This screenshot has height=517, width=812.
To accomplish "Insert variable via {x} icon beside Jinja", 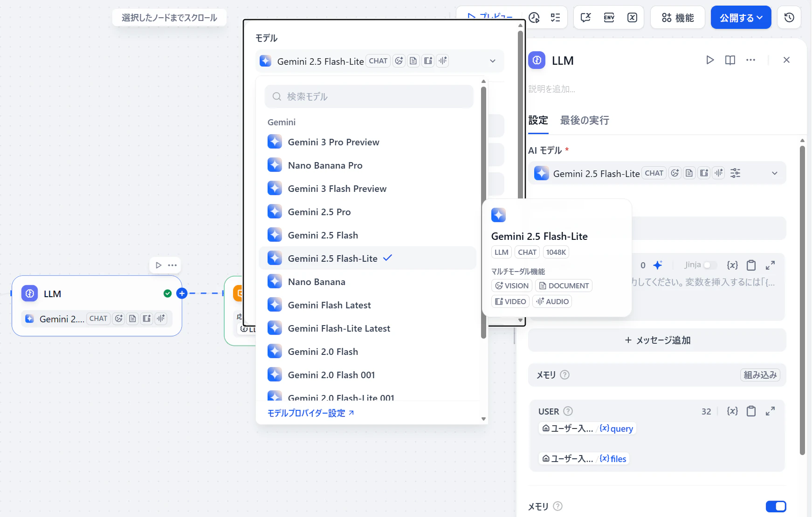I will pyautogui.click(x=732, y=265).
